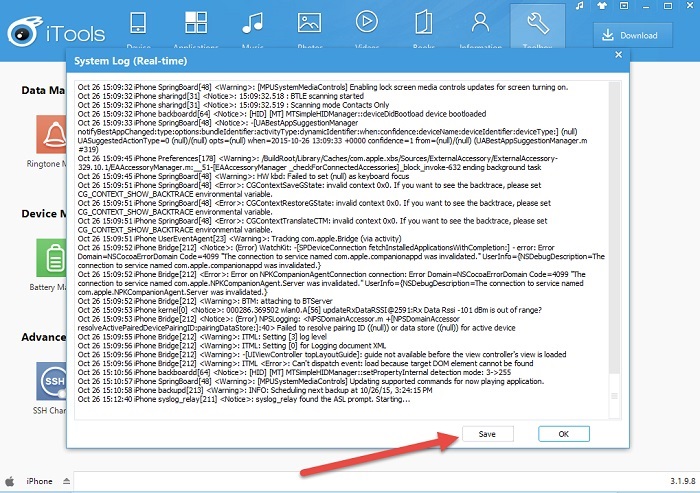
Task: Click the System Log (Real-time) title
Action: pos(130,61)
